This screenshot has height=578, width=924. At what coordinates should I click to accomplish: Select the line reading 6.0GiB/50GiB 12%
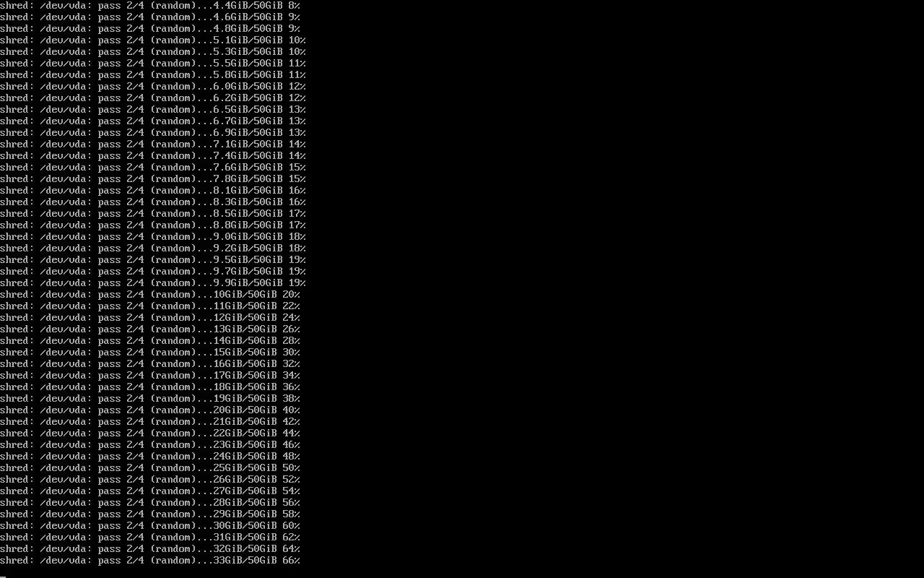(x=153, y=86)
